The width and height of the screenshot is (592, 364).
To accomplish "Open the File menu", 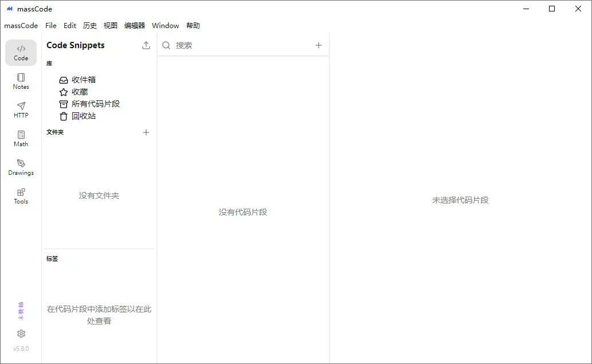I will pyautogui.click(x=51, y=26).
